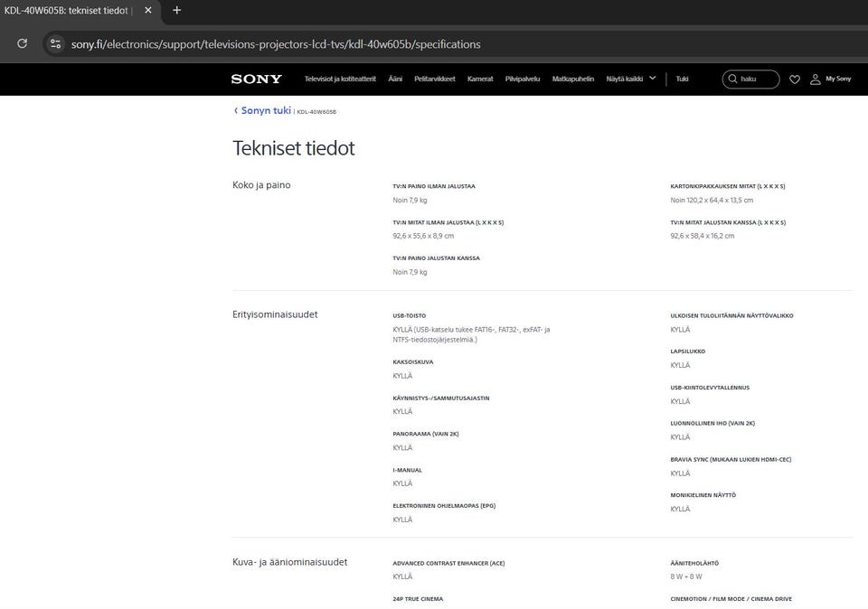Open Televisiot ja kotiteatterit menu
The height and width of the screenshot is (609, 868).
[340, 79]
